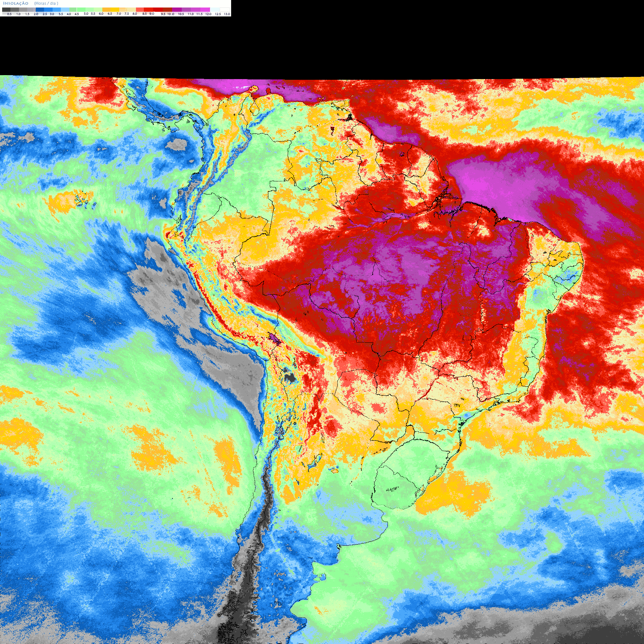
Task: Click the 12.5 legend value
Action: point(218,14)
